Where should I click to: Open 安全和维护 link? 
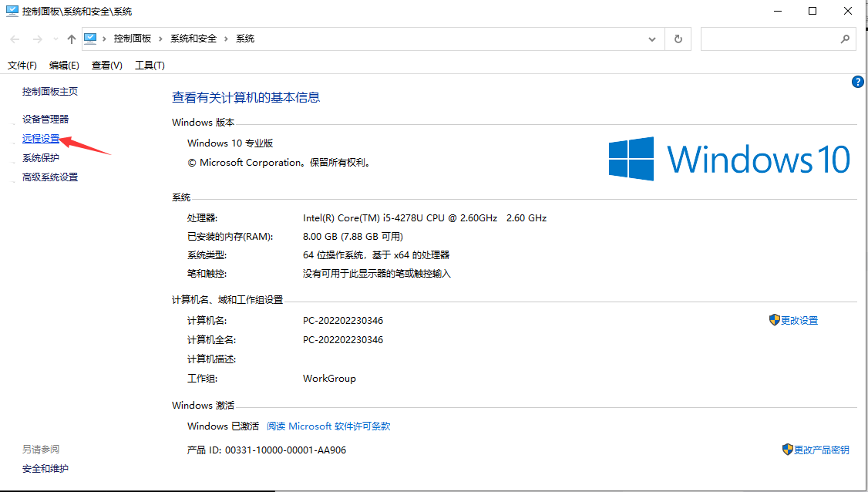pos(45,469)
